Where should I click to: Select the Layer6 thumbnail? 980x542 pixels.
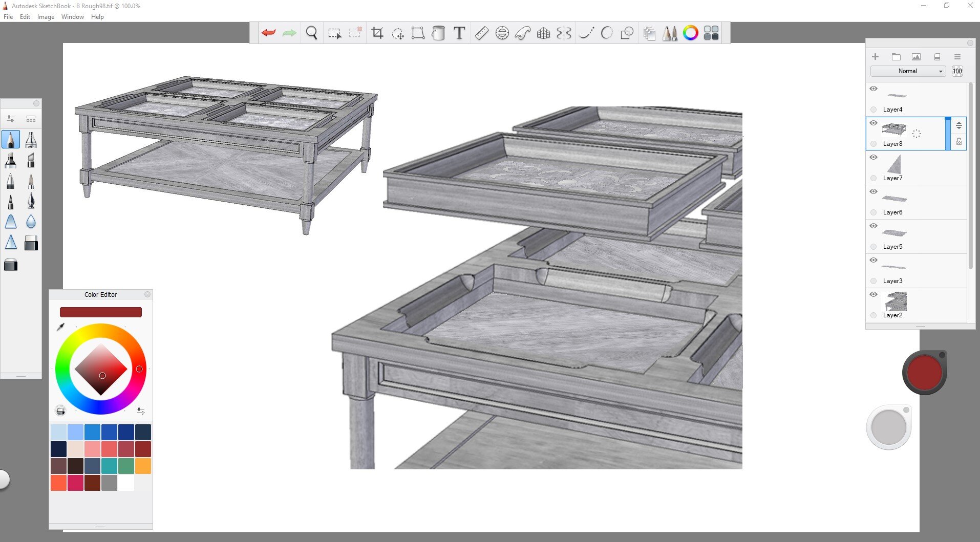894,199
